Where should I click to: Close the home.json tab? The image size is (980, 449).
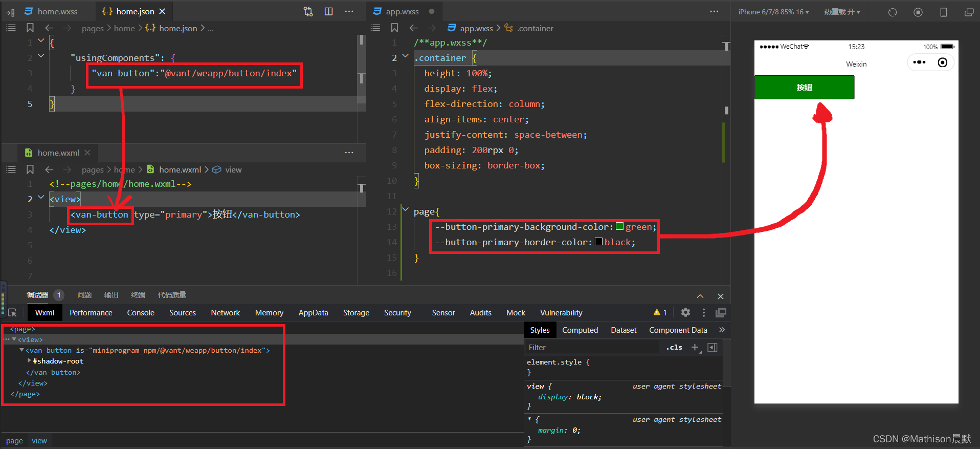tap(162, 11)
